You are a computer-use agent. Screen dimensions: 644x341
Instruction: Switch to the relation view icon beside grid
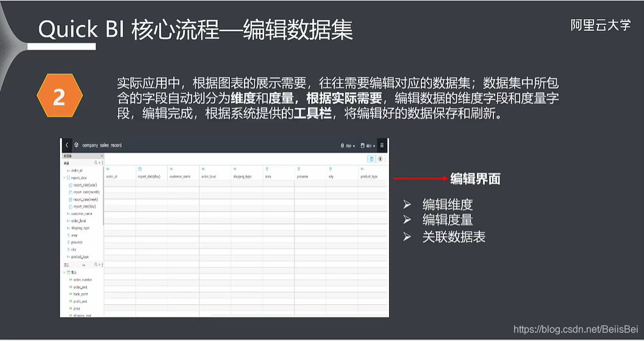pos(381,159)
